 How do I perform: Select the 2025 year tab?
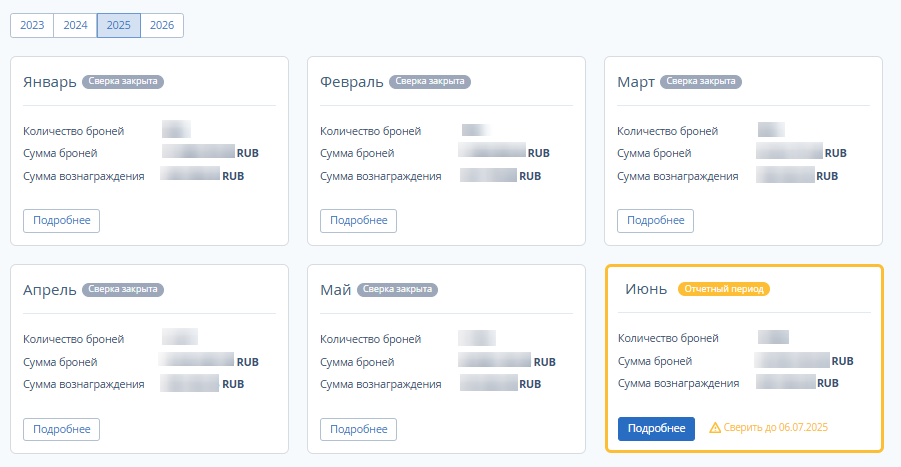pyautogui.click(x=119, y=25)
